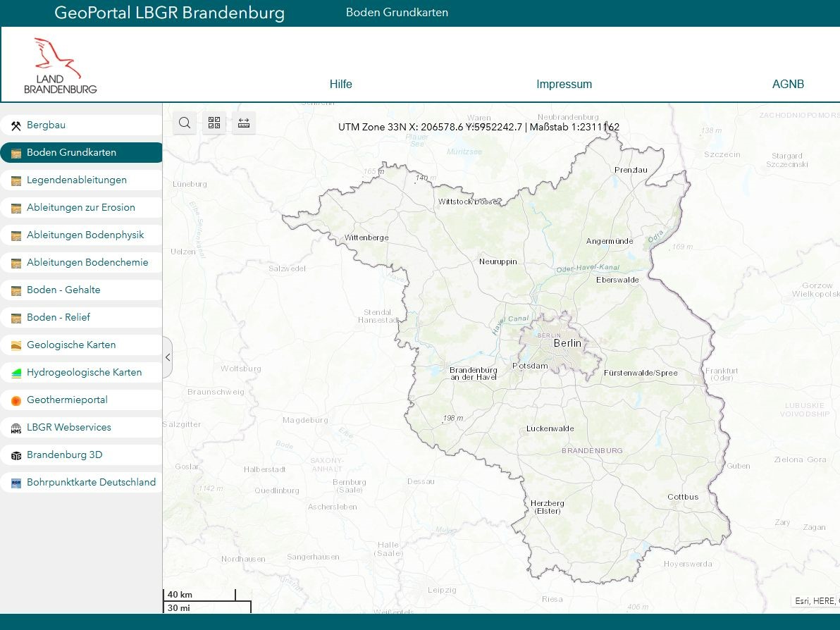Click the Potsdam label on the map
This screenshot has width=840, height=630.
(530, 366)
